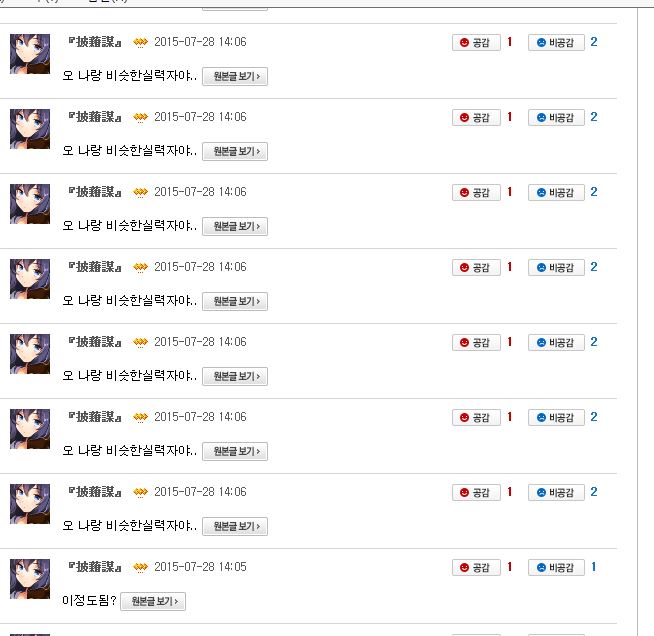Click 비공감 on the third comment from top
Viewport: 654px width, 636px height.
coord(556,192)
